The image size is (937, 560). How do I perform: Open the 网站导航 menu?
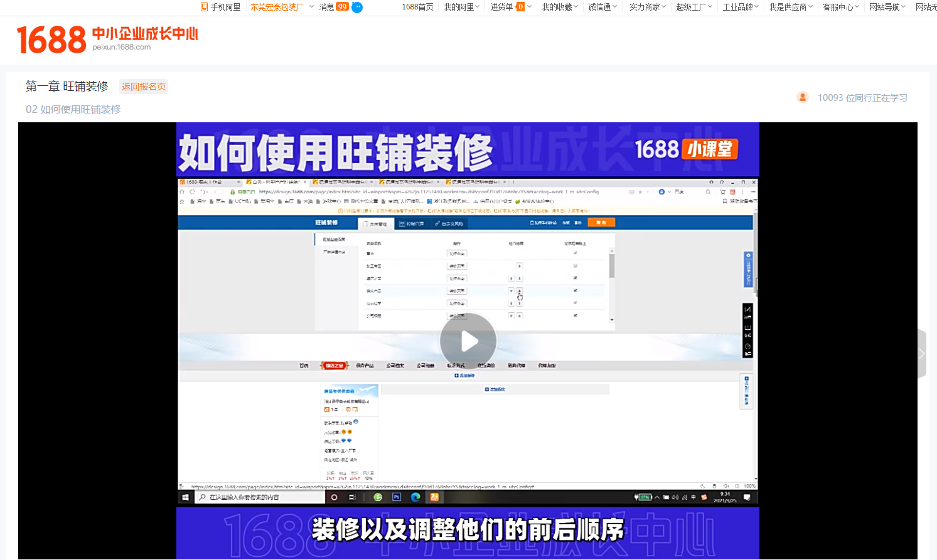pos(887,7)
